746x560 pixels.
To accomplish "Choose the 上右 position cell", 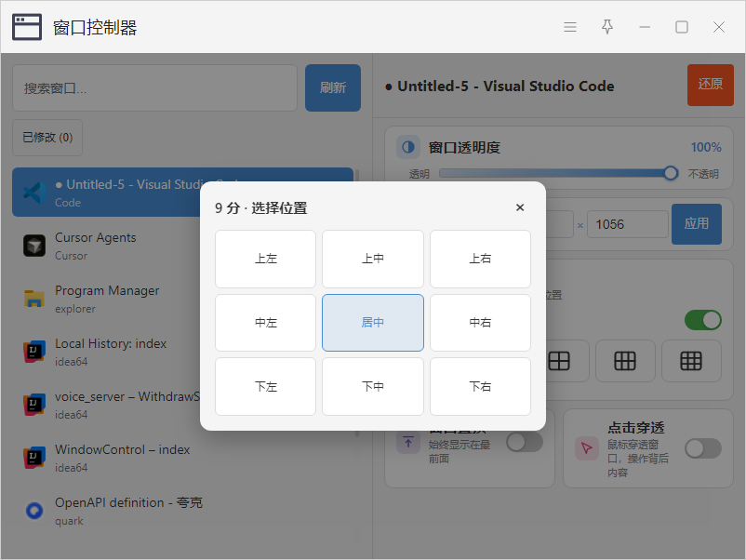I will click(x=480, y=259).
